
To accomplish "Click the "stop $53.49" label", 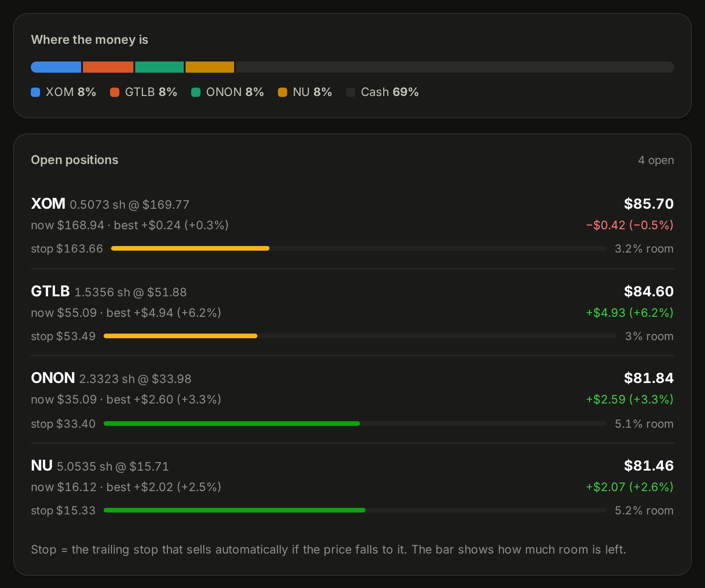I will 63,336.
